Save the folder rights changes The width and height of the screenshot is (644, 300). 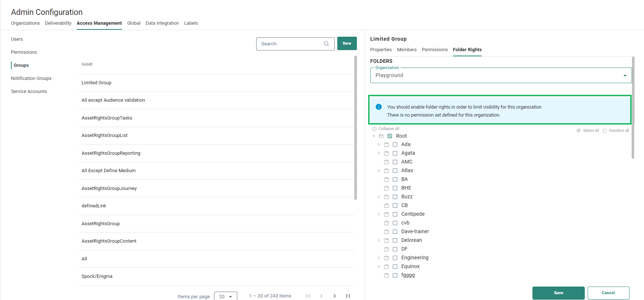[558, 293]
